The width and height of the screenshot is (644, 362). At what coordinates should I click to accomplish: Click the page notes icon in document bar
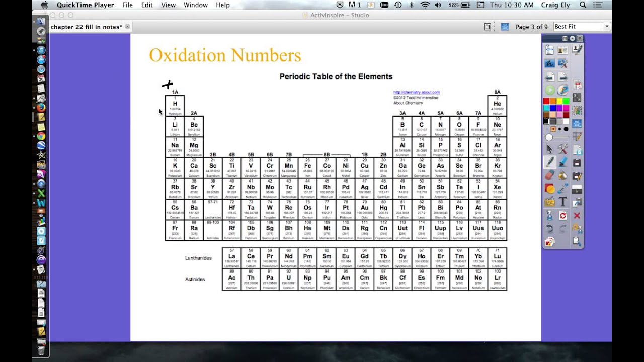(488, 27)
